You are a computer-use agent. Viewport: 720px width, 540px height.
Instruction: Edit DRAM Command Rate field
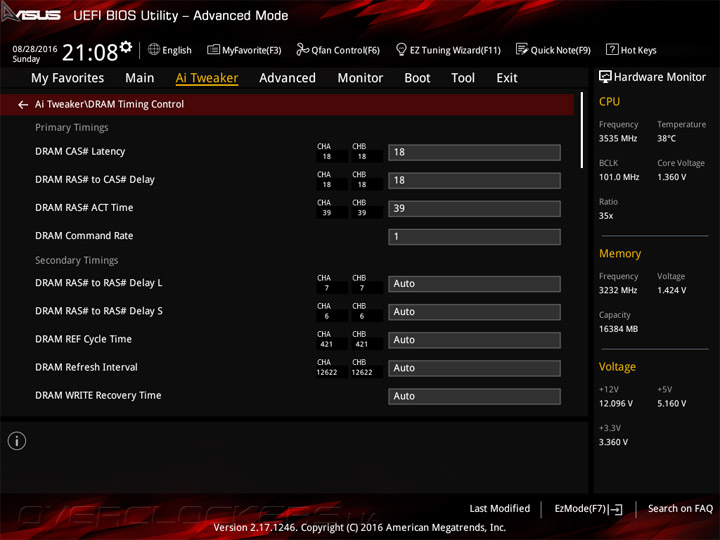pos(474,237)
